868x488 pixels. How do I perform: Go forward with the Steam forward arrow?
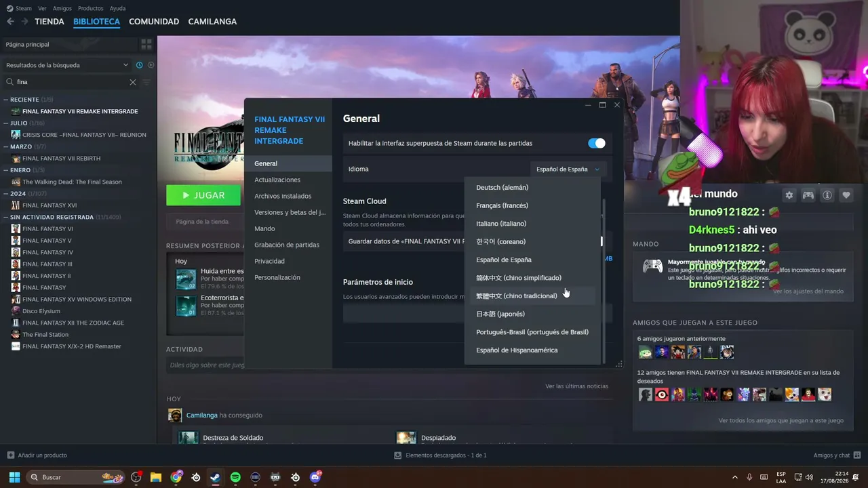[x=24, y=22]
